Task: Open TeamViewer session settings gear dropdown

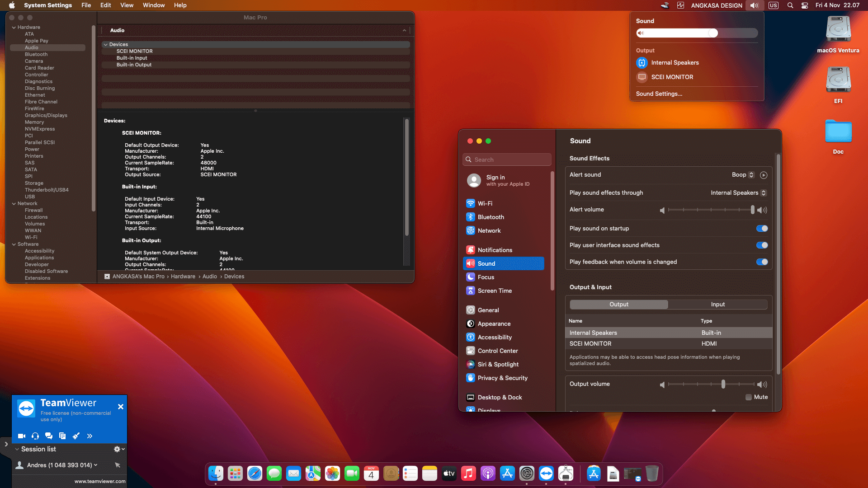Action: 119,449
